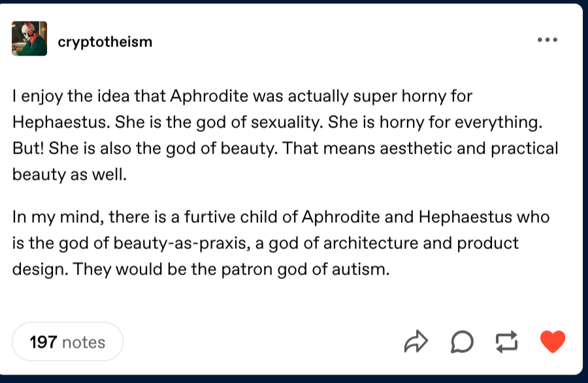
Task: Share the post with the arrow icon
Action: 416,341
